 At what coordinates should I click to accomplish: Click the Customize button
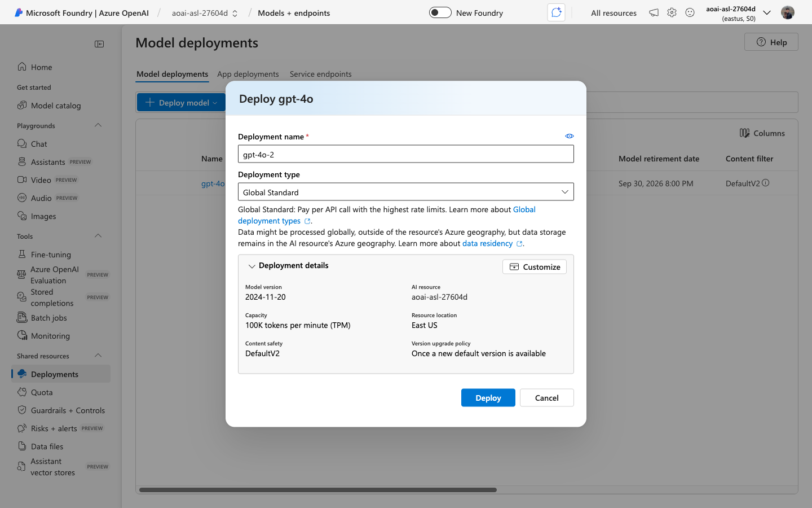pyautogui.click(x=535, y=267)
